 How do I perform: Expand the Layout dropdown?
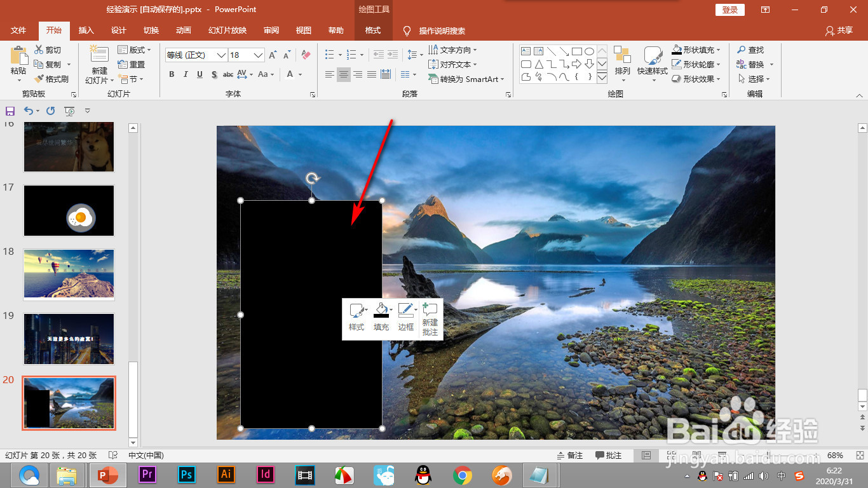click(x=135, y=50)
